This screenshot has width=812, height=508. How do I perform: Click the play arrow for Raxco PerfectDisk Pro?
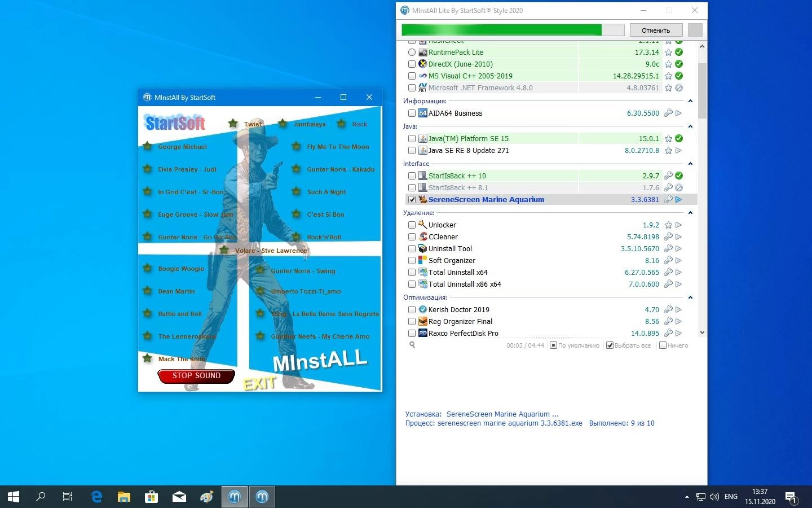[x=679, y=334]
